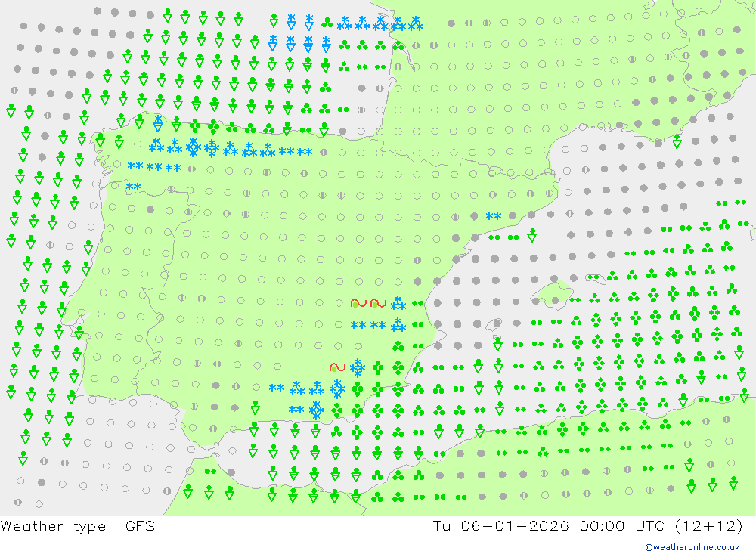
Task: Click the 'Weather type' caption text
Action: pos(53,526)
